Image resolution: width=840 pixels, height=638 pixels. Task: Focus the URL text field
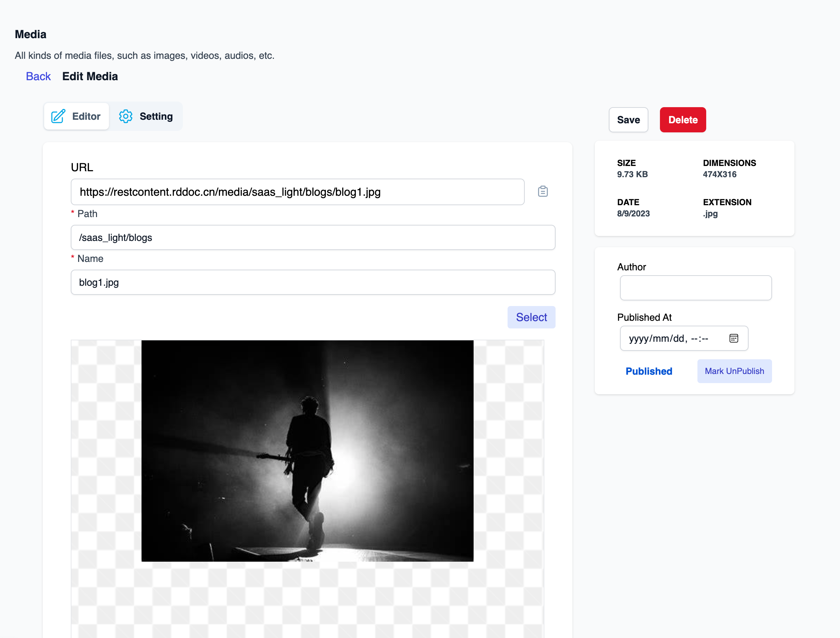pos(297,192)
